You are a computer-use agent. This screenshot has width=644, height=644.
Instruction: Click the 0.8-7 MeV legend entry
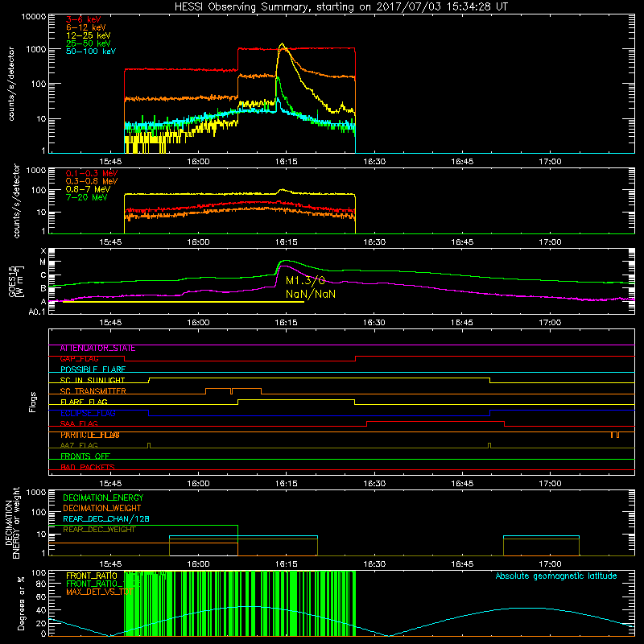88,189
